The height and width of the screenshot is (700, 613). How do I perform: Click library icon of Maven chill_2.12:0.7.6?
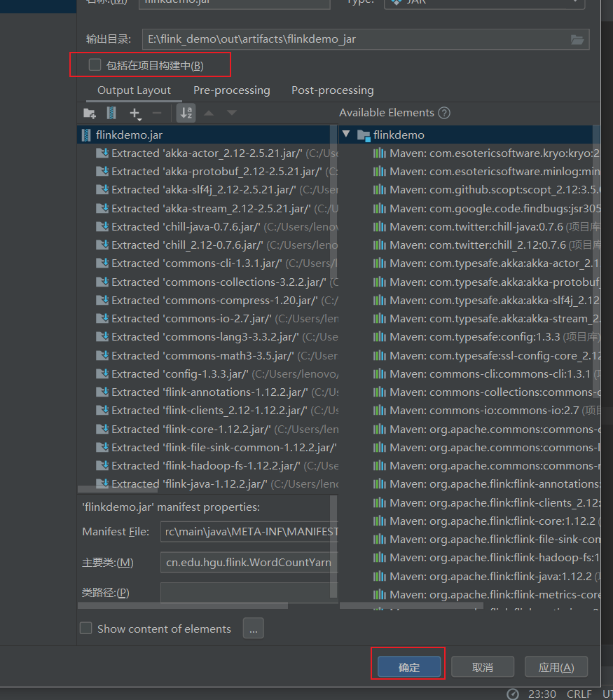(380, 245)
